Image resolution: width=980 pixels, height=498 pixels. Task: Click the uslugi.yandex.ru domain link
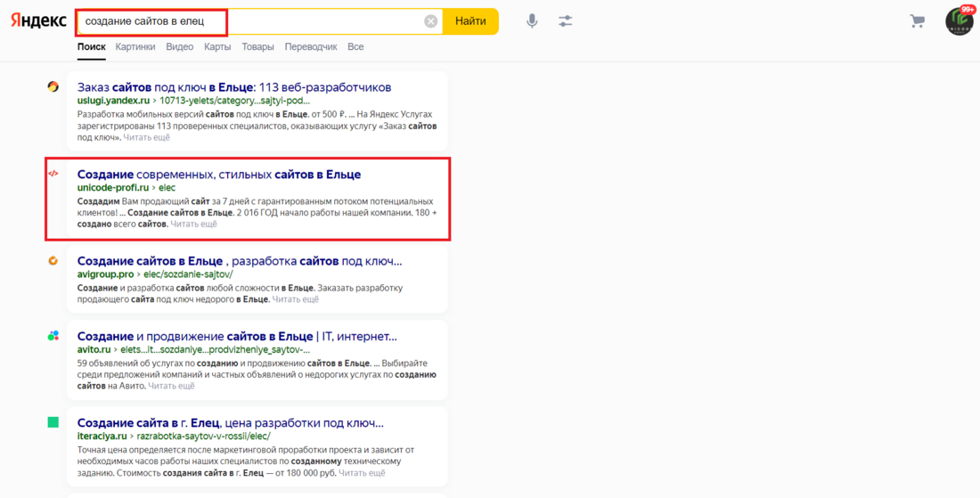click(x=114, y=100)
